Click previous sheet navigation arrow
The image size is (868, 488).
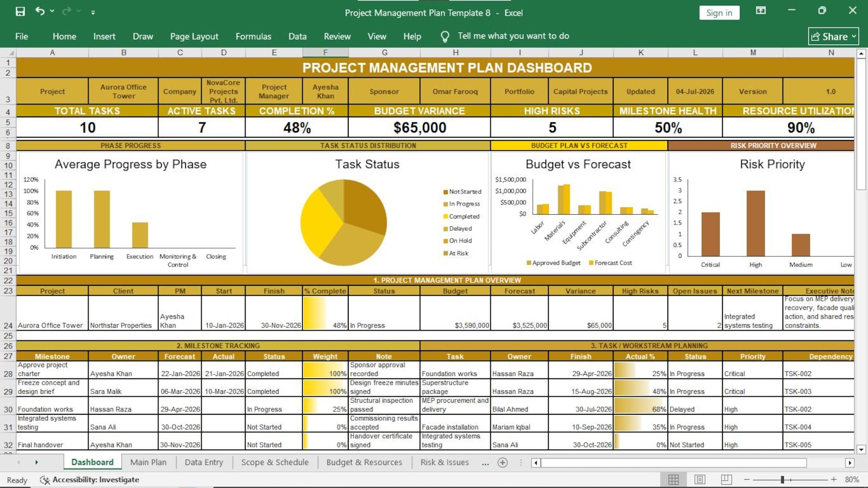tap(19, 462)
